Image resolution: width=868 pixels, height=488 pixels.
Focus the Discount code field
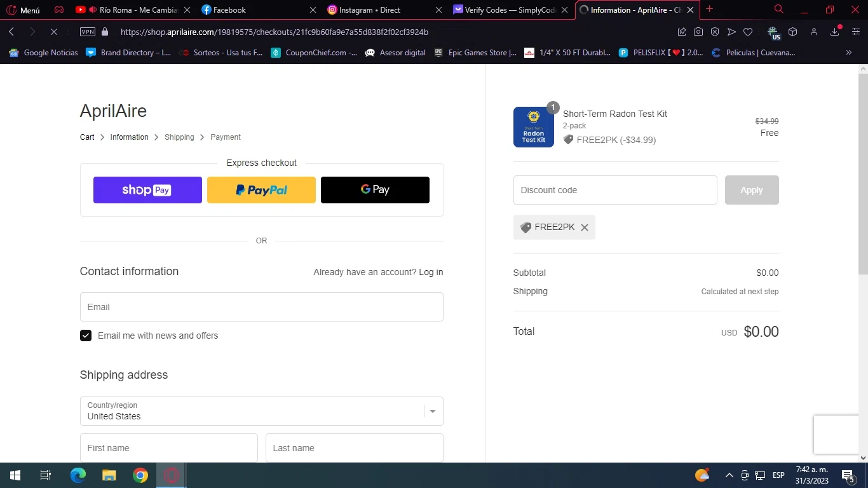pos(615,190)
